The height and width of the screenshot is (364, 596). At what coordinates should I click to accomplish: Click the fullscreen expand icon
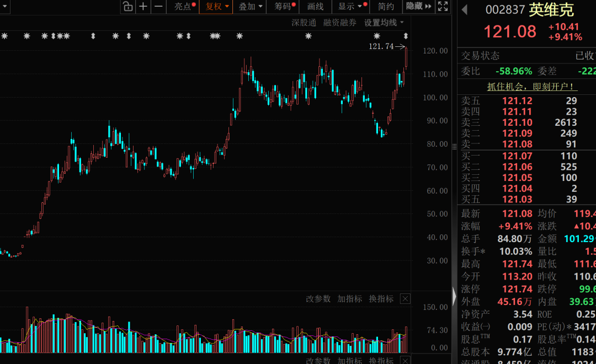point(443,7)
